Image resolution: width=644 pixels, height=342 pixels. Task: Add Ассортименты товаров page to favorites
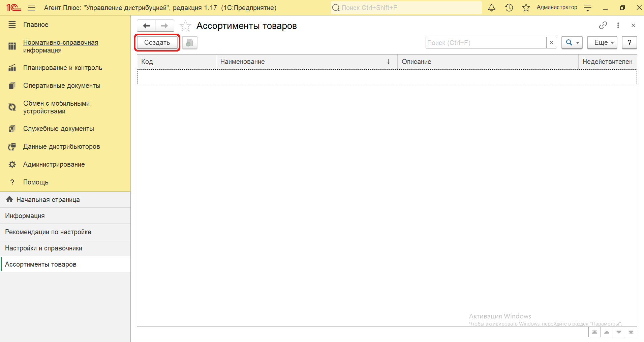[185, 26]
